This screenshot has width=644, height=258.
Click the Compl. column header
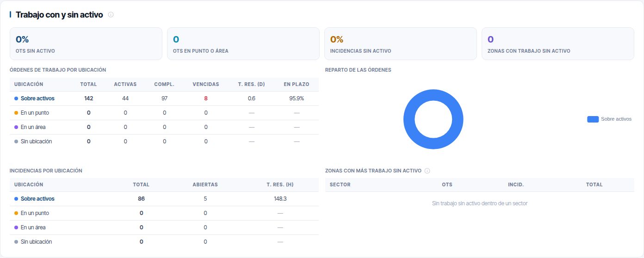click(164, 84)
